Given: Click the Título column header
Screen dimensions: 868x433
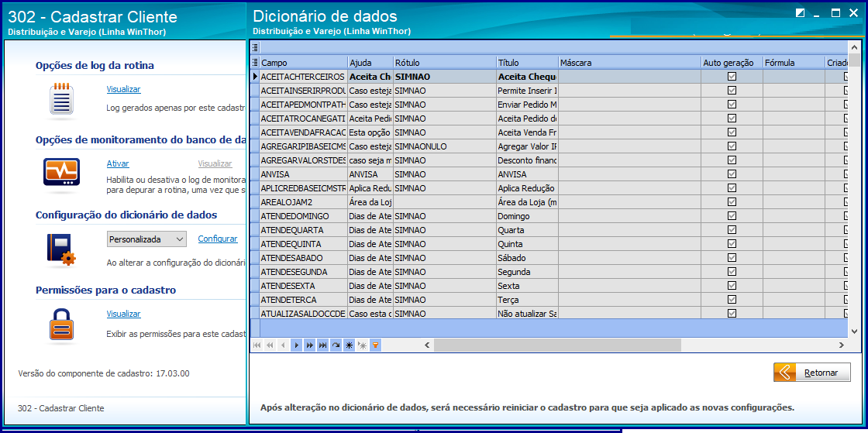Looking at the screenshot, I should 527,63.
